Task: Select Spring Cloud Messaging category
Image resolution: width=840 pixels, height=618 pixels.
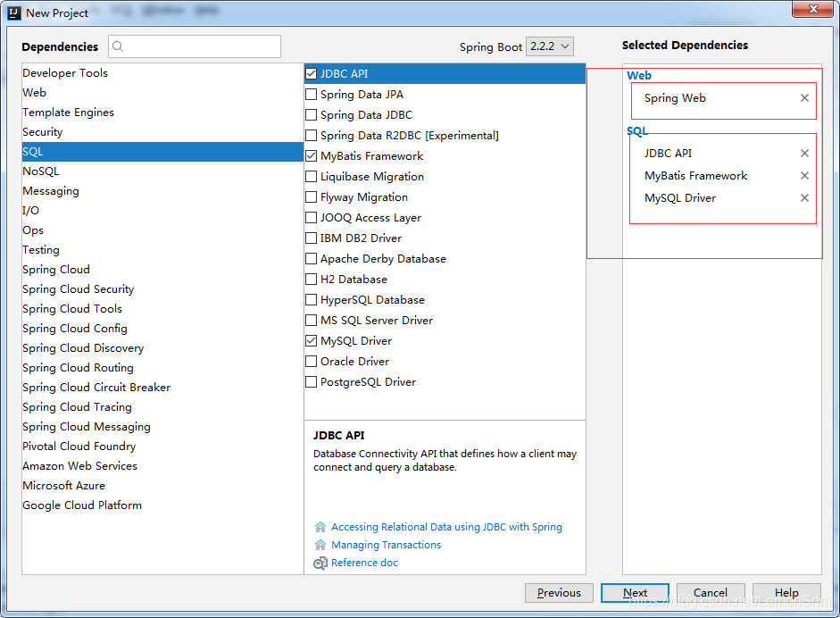Action: click(162, 427)
